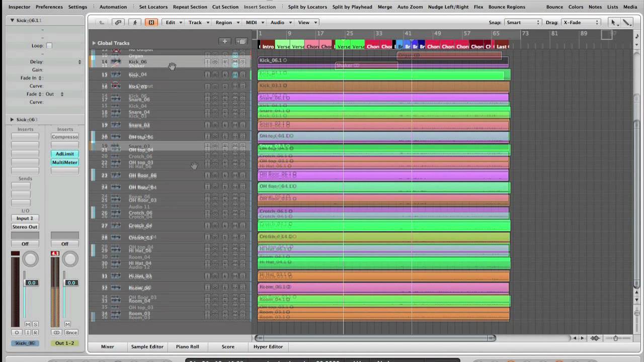The width and height of the screenshot is (644, 362).
Task: Tick the Loop checkbox in the inspector
Action: pyautogui.click(x=49, y=46)
